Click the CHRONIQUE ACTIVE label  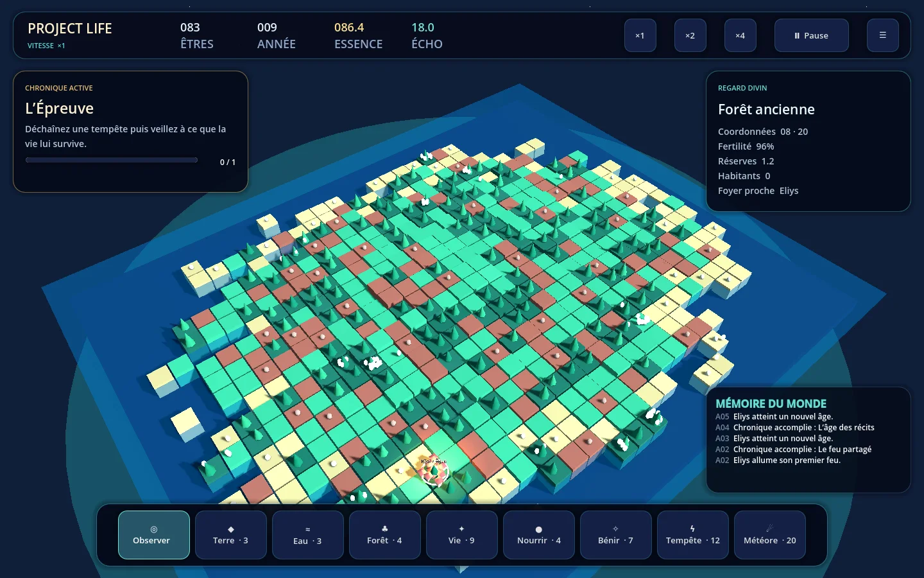59,88
